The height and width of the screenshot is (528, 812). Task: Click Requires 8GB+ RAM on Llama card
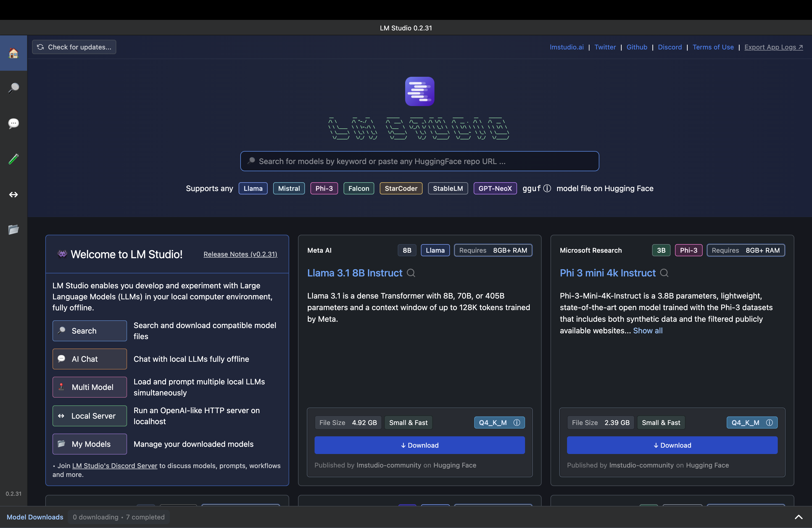tap(493, 250)
